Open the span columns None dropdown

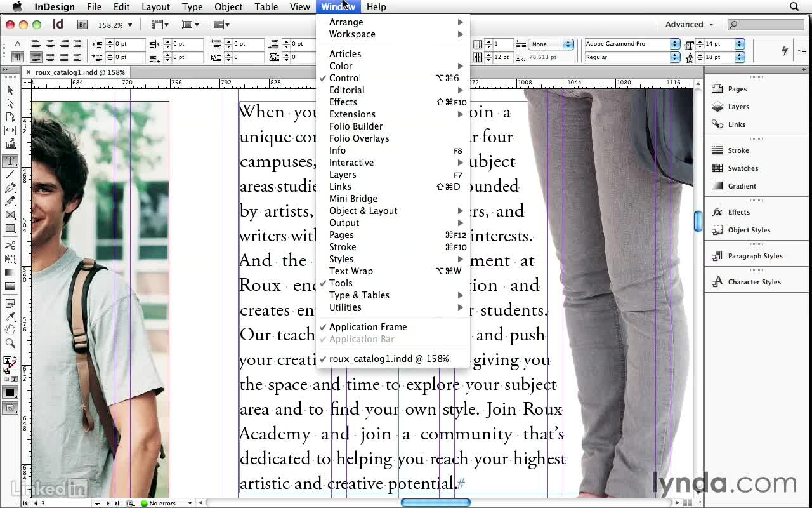(x=551, y=44)
